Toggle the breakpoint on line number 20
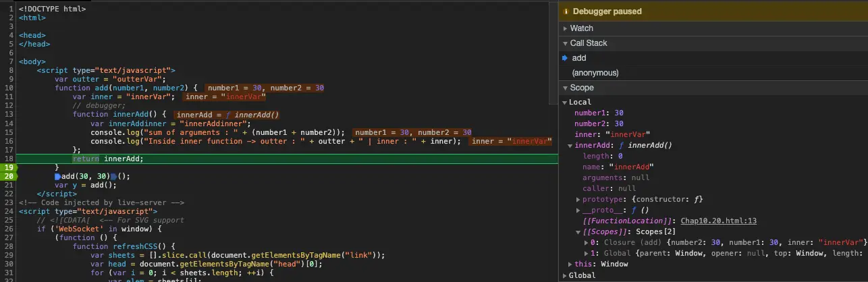 point(7,176)
